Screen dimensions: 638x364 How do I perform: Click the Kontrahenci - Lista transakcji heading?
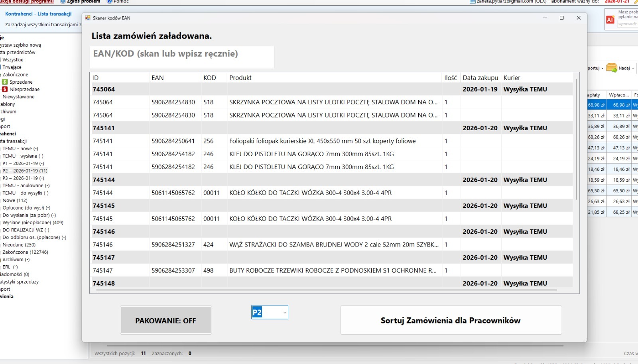[x=38, y=14]
